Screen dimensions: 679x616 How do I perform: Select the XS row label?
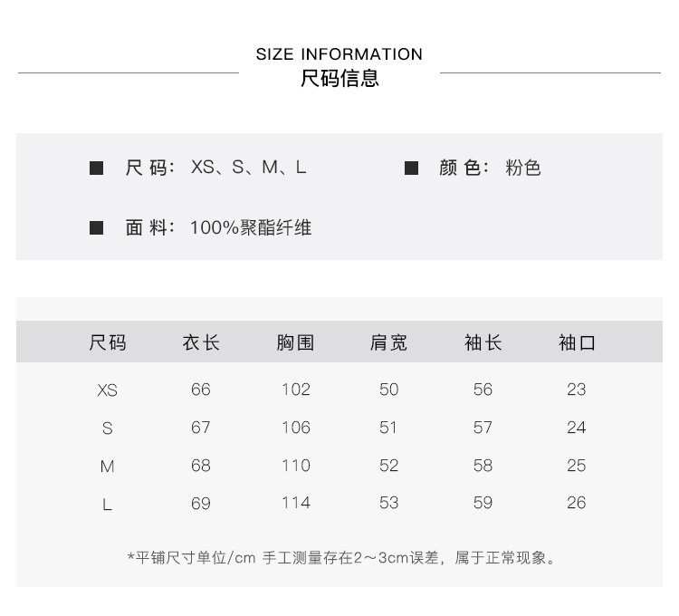click(x=107, y=391)
